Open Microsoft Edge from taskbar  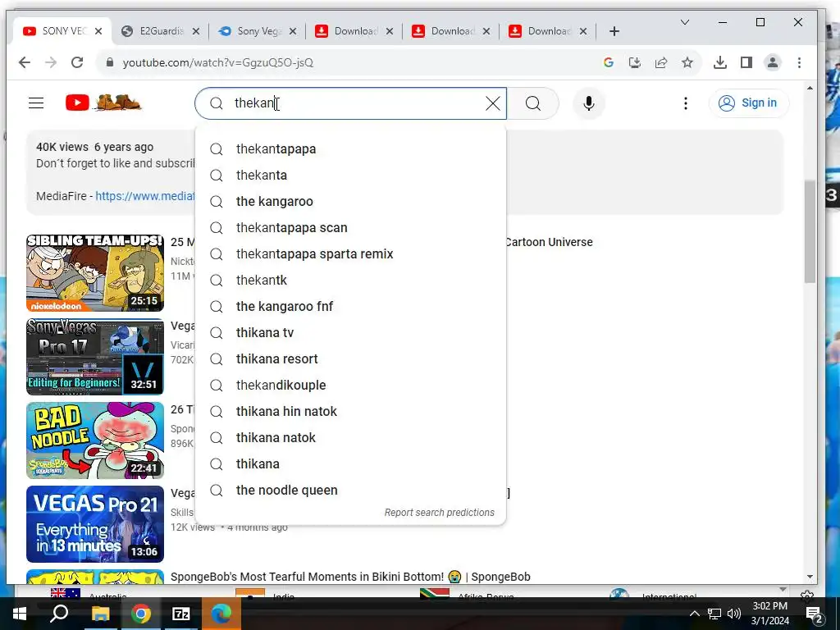[x=221, y=614]
